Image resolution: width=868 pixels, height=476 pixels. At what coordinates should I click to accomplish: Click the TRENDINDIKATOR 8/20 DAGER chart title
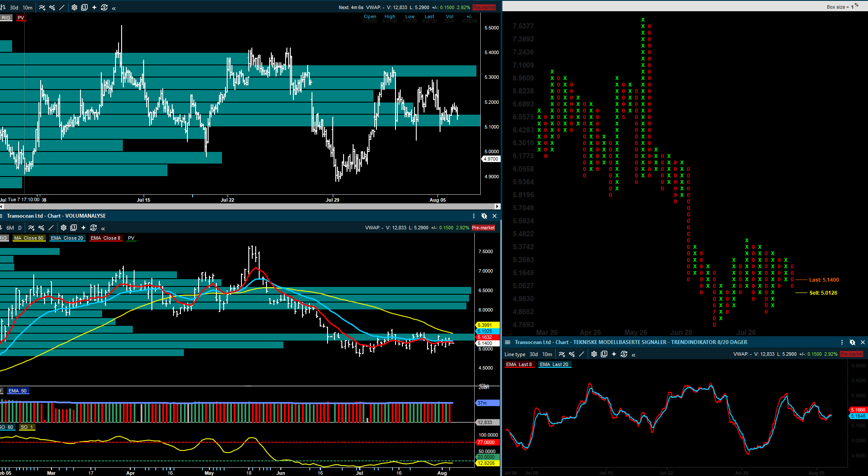pos(631,342)
